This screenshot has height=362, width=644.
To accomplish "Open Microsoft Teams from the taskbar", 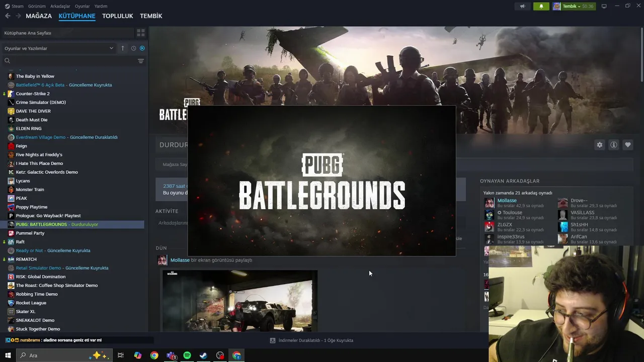I will click(x=172, y=355).
